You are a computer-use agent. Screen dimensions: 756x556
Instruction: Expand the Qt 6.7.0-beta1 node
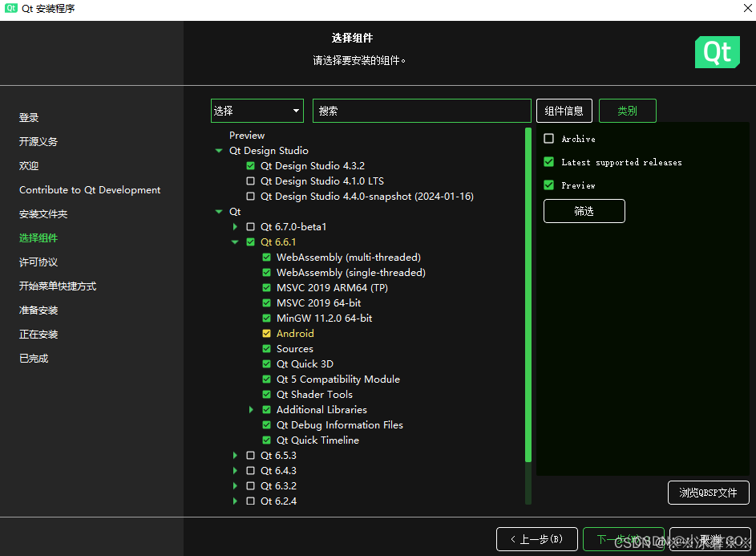pos(235,227)
